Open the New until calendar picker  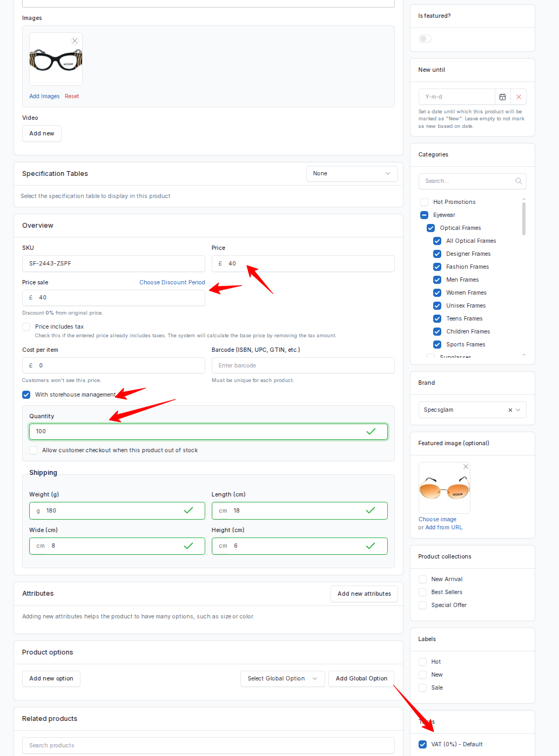[x=502, y=97]
